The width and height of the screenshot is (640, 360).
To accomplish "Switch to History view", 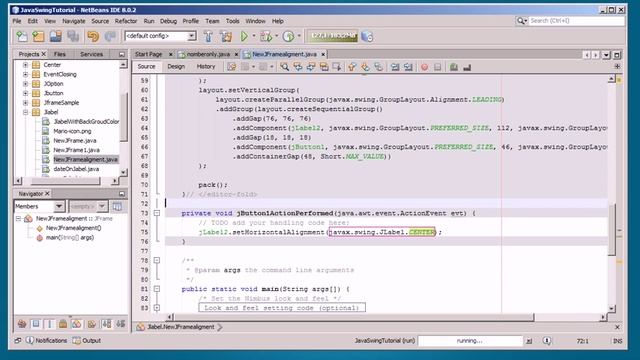I will tap(206, 67).
